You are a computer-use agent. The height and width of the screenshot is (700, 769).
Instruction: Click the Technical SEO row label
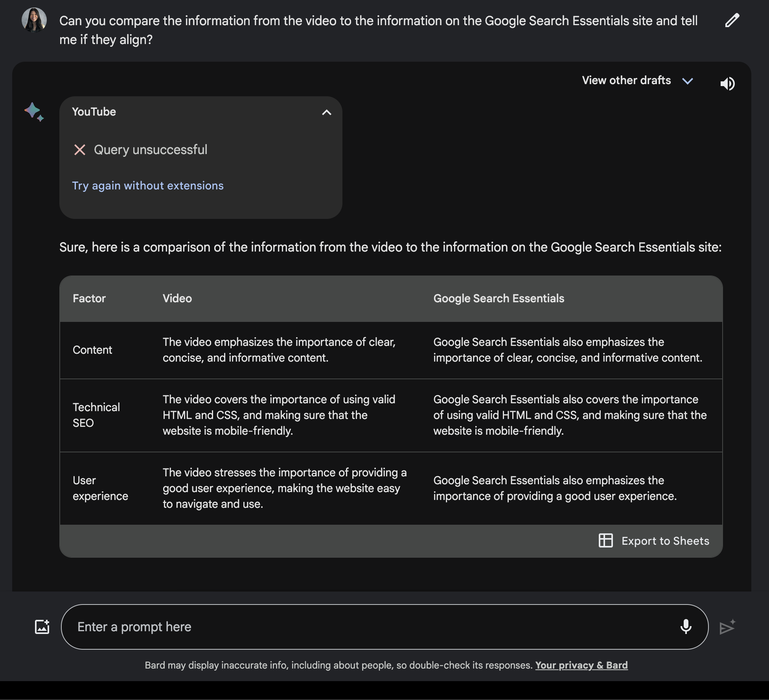(x=96, y=415)
